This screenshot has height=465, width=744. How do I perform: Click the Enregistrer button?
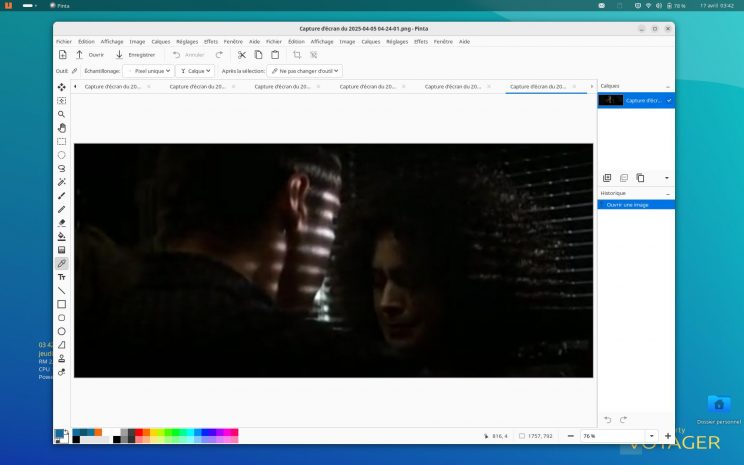click(x=136, y=55)
